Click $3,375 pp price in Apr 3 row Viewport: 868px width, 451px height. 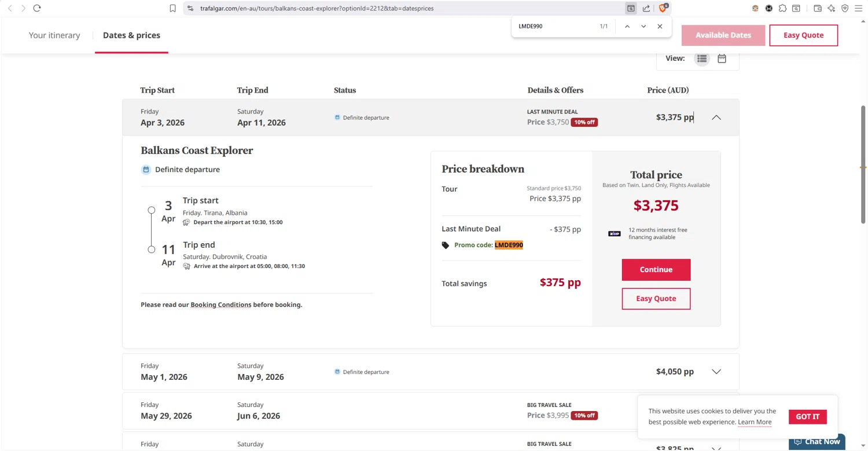pos(675,117)
